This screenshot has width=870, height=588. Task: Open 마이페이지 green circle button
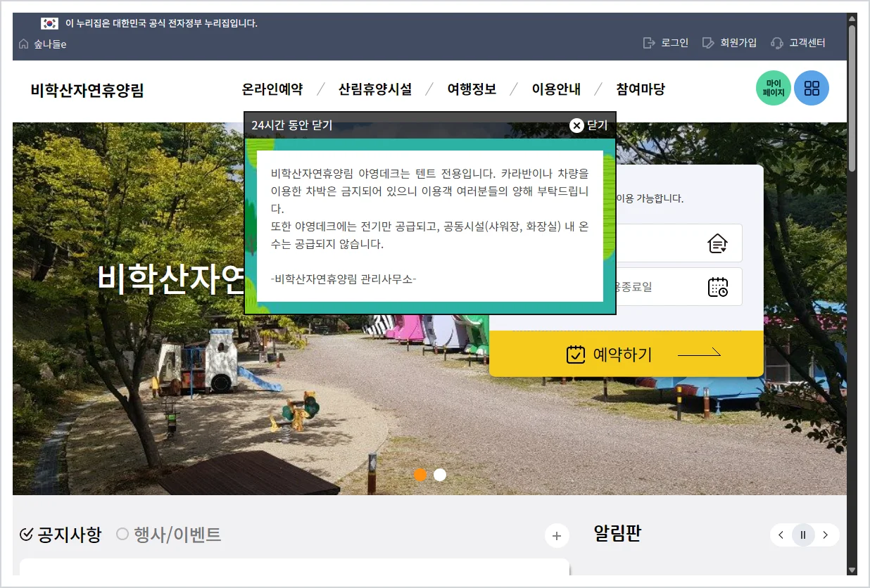coord(774,88)
